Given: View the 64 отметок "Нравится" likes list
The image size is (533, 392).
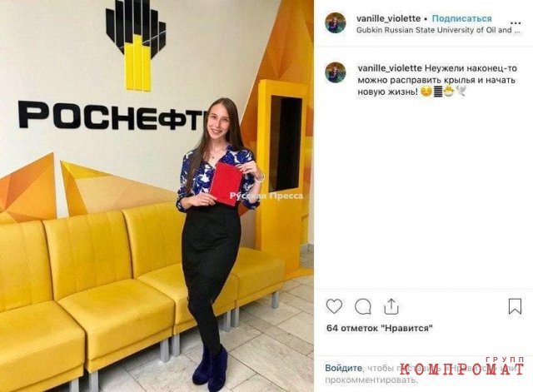Looking at the screenshot, I should 380,329.
